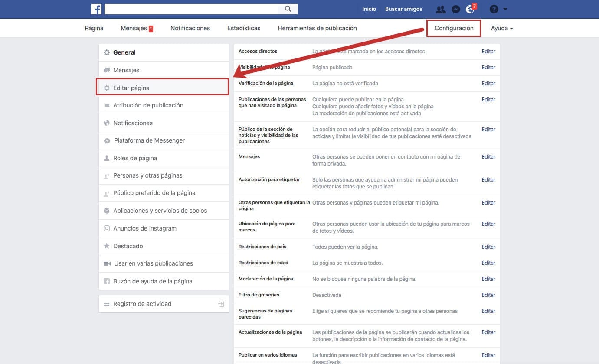Open Mensajes tab with notification badge

pyautogui.click(x=136, y=28)
